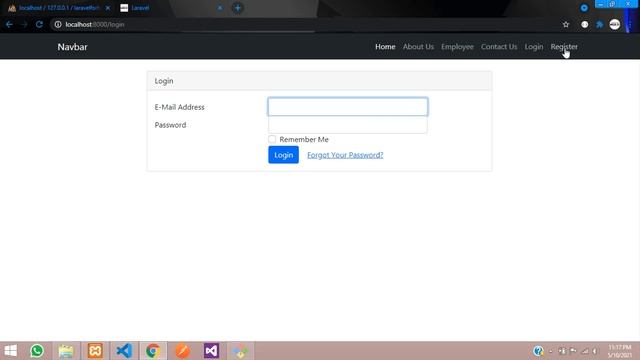
Task: Submit with the blue Login button
Action: click(283, 155)
